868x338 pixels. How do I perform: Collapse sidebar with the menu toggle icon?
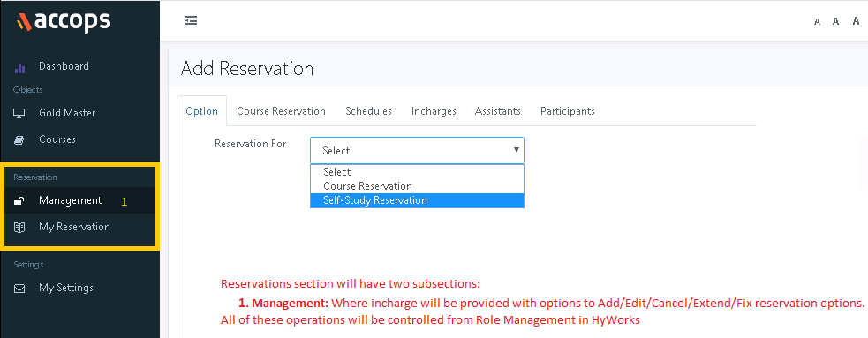(x=191, y=20)
